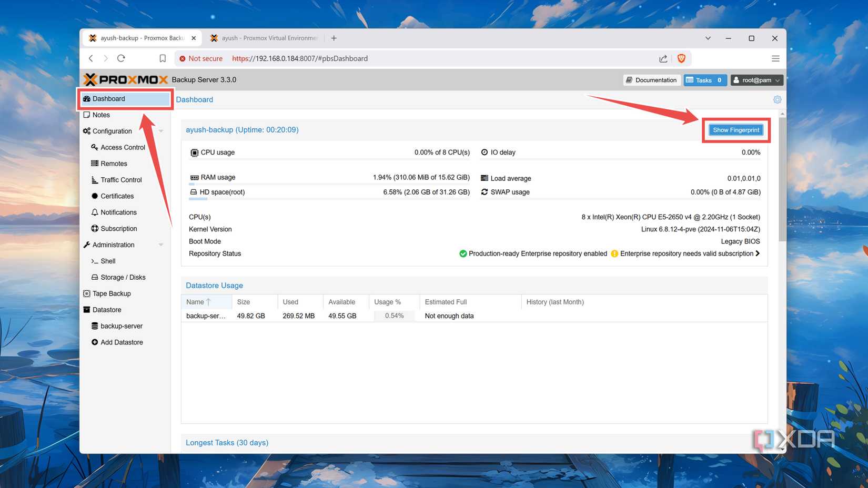Open a new browser tab
This screenshot has height=488, width=868.
point(334,38)
